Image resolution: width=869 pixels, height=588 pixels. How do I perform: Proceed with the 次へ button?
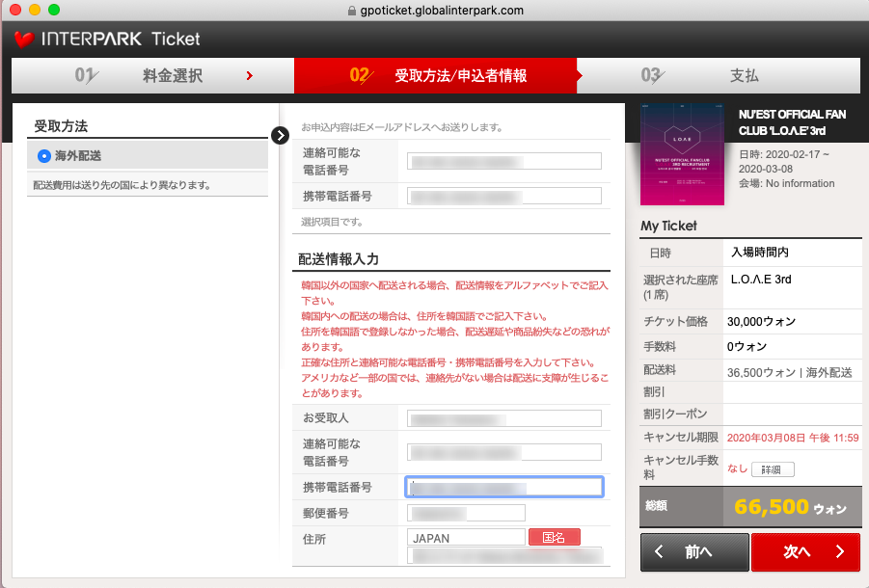pyautogui.click(x=805, y=552)
